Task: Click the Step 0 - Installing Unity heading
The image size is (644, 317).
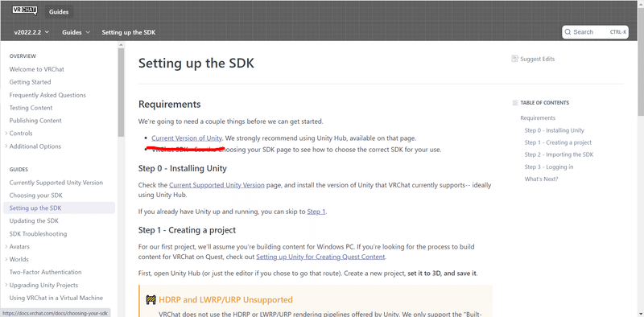Action: point(183,168)
